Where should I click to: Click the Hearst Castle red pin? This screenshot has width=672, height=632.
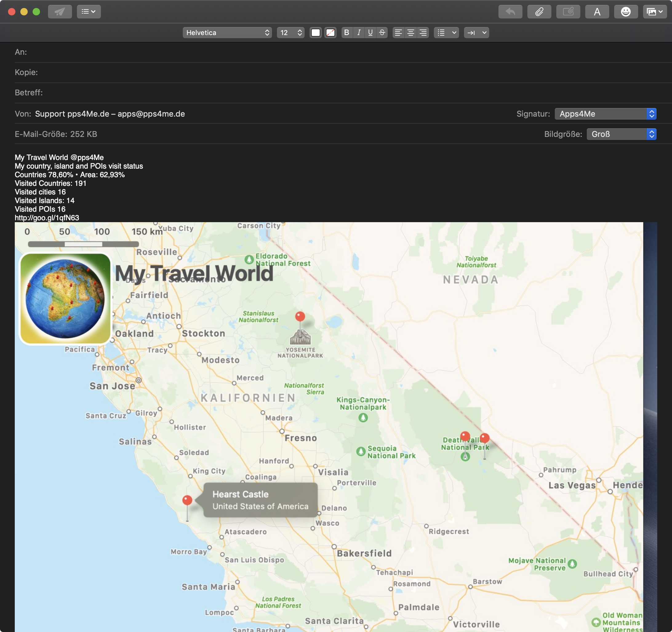[x=187, y=501]
